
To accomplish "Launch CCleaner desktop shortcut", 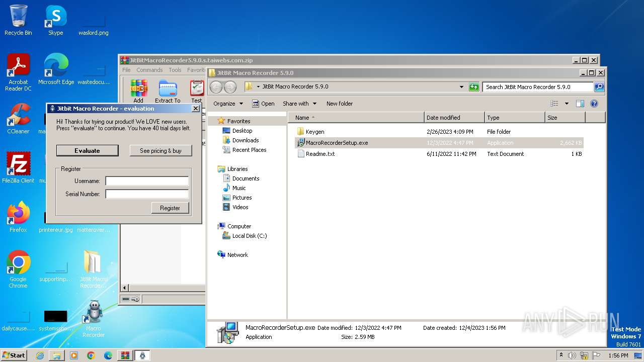I will [18, 119].
